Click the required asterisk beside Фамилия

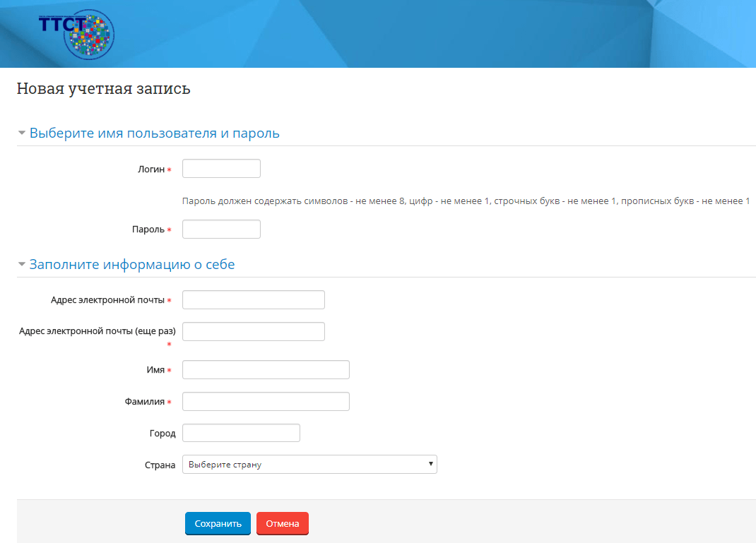click(x=170, y=402)
